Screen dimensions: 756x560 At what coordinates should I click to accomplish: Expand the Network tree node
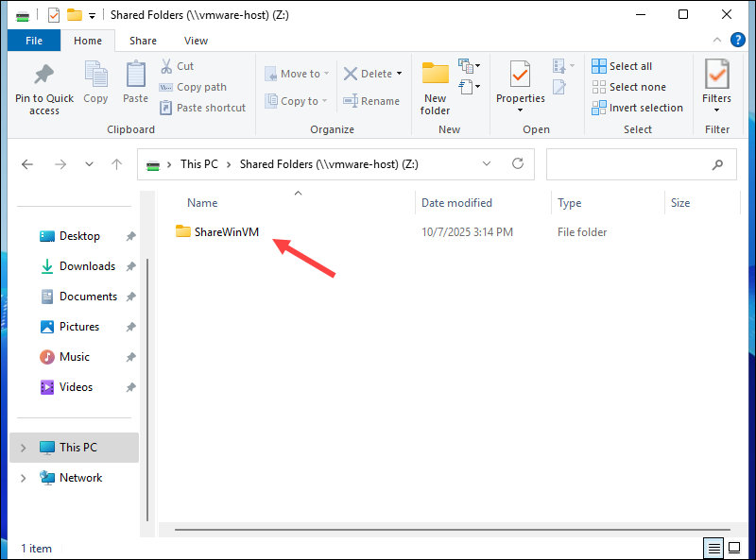pos(24,478)
